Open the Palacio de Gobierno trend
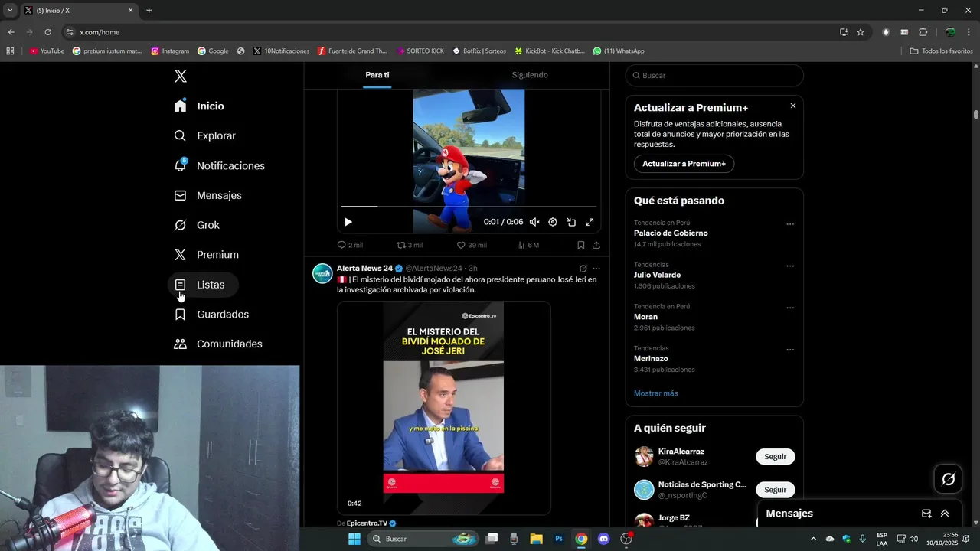Viewport: 980px width, 551px height. [x=671, y=233]
